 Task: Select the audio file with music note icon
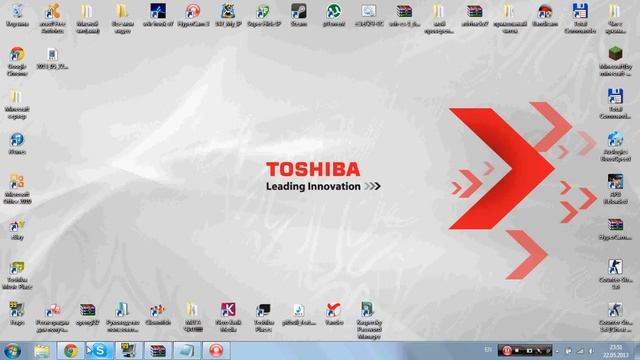298,313
